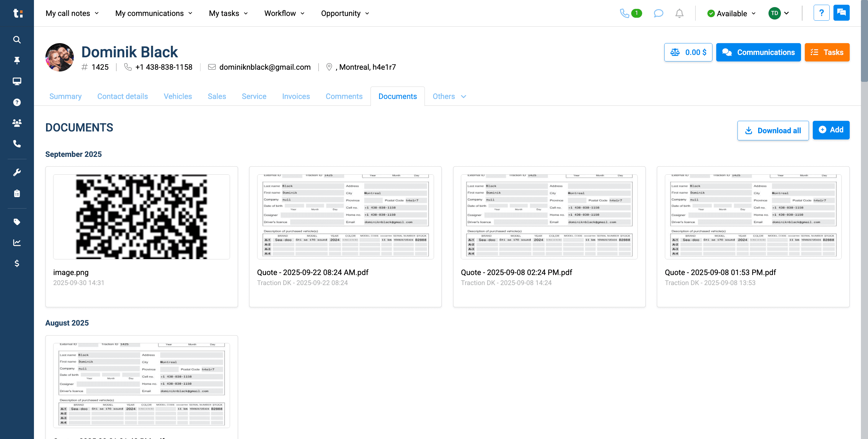Expand the Workflow menu

click(x=284, y=13)
